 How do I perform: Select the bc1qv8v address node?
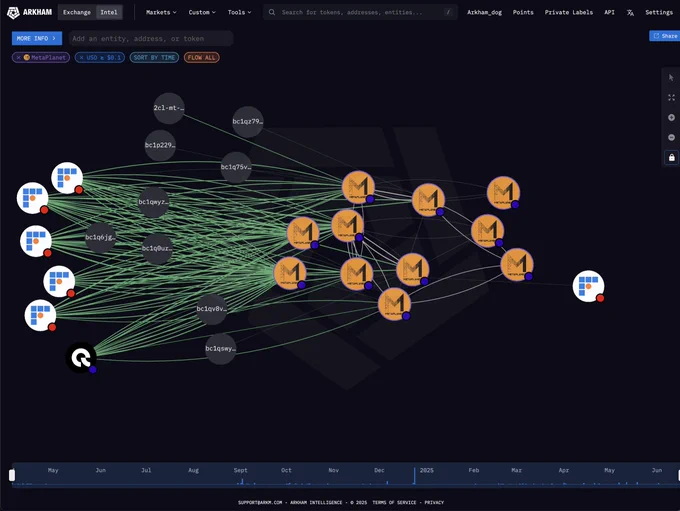pyautogui.click(x=211, y=309)
